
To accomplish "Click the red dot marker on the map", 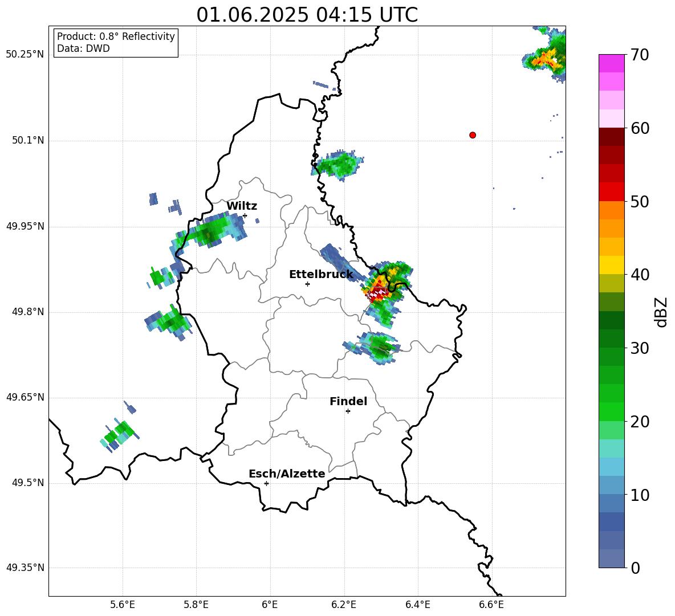I will (473, 135).
